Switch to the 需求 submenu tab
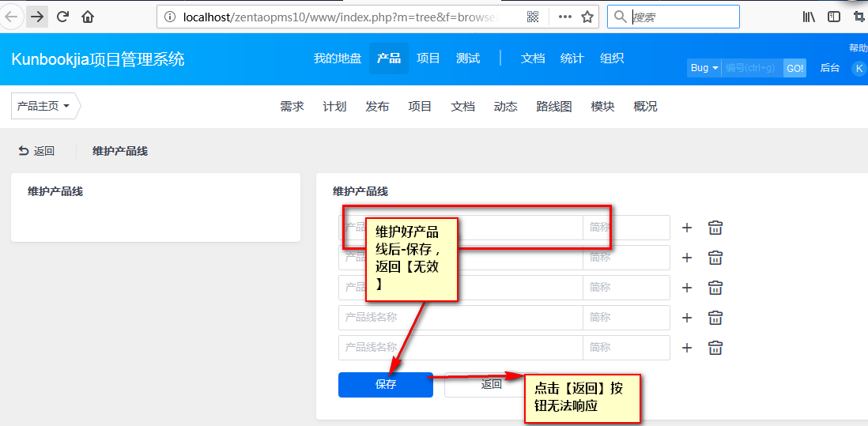 coord(292,106)
